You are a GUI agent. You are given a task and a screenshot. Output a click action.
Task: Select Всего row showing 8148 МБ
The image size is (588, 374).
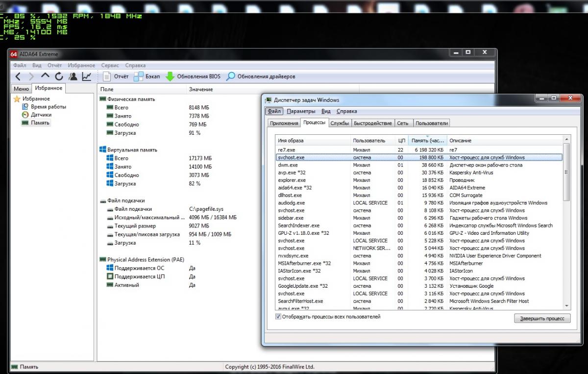(158, 108)
